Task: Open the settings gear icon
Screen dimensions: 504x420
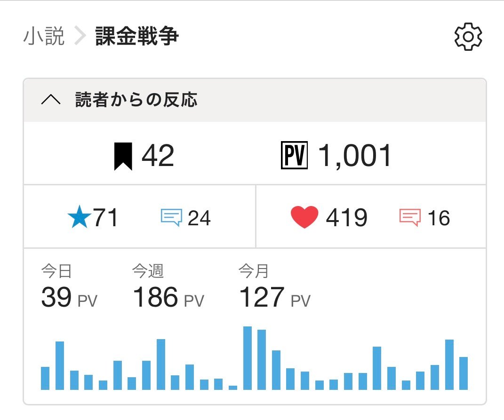Action: [x=468, y=37]
